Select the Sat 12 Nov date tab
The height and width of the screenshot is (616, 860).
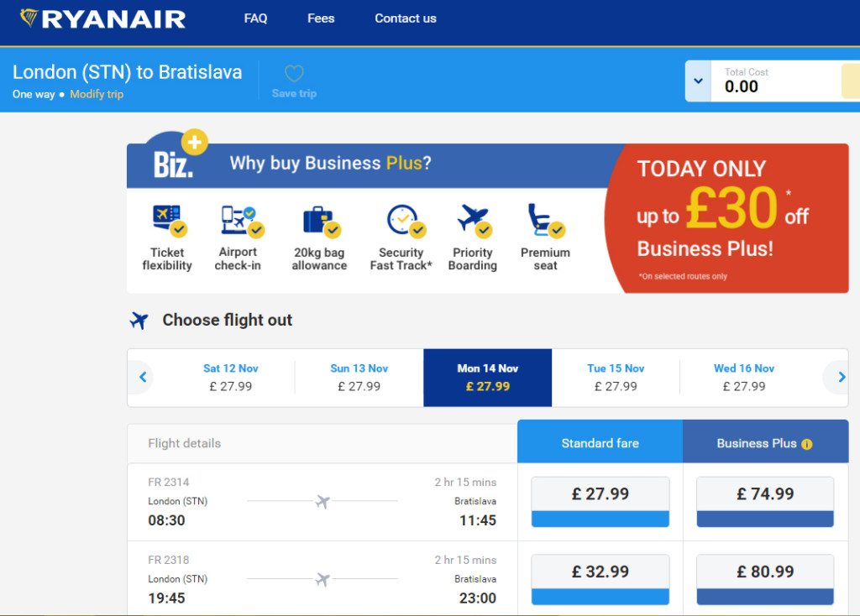click(x=230, y=378)
